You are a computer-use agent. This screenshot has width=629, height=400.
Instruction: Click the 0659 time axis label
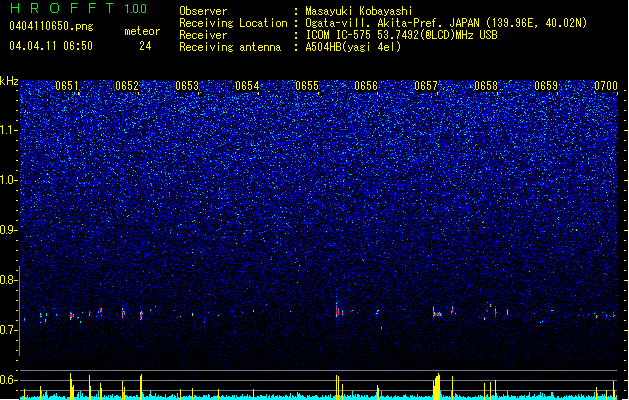pyautogui.click(x=546, y=86)
